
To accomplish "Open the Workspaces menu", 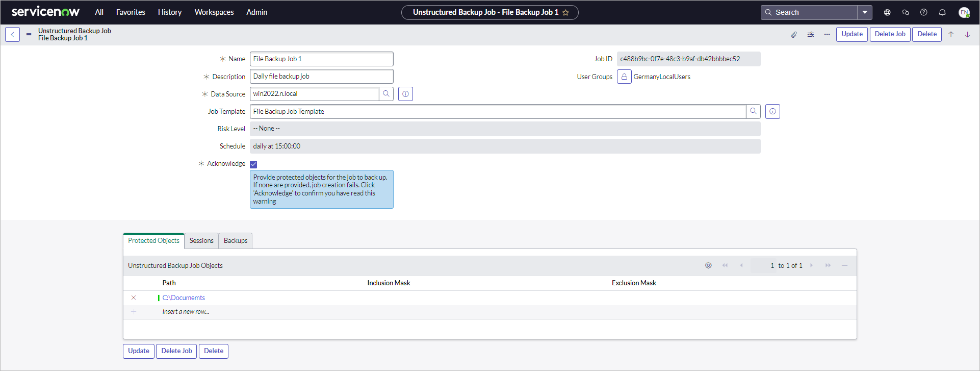I will tap(214, 12).
